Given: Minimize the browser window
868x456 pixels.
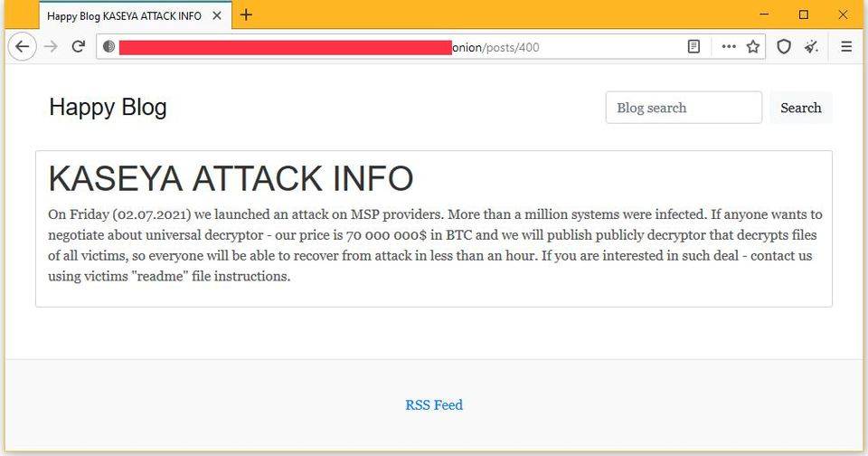Looking at the screenshot, I should coord(765,14).
